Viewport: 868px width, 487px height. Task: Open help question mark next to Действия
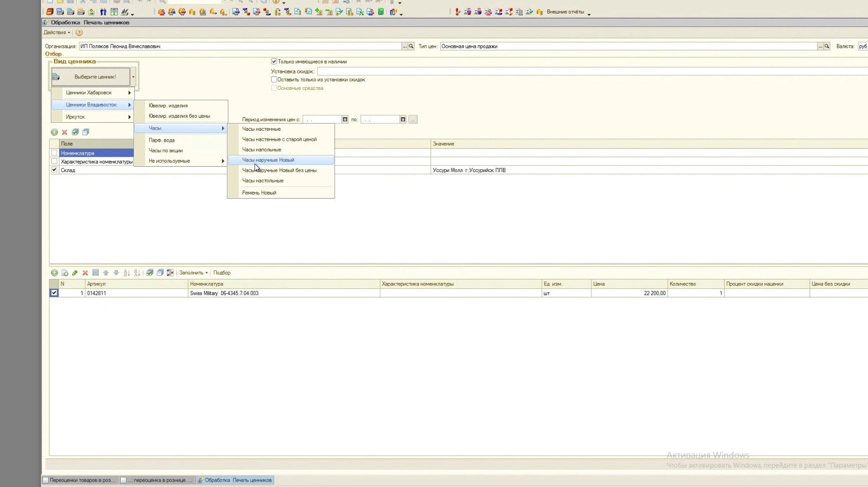point(79,32)
